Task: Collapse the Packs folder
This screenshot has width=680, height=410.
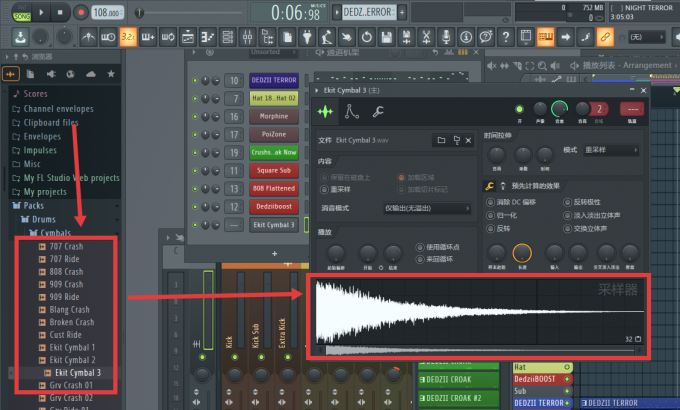Action: point(33,206)
